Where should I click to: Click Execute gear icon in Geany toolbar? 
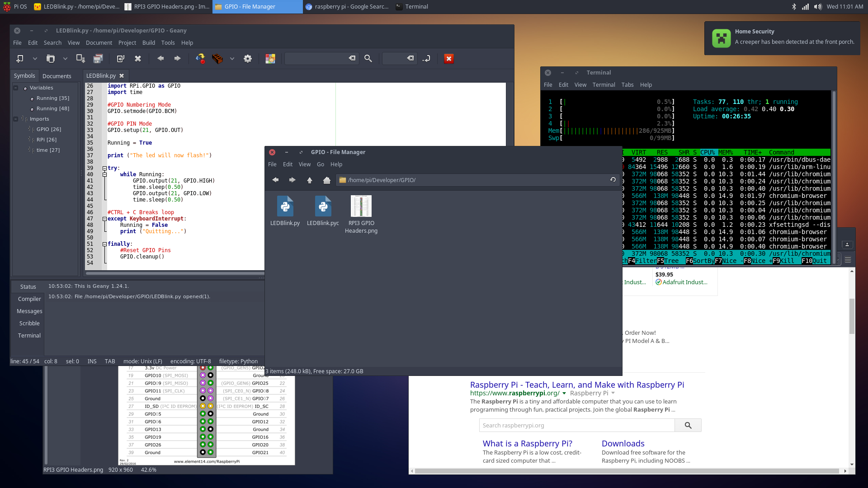(x=248, y=59)
